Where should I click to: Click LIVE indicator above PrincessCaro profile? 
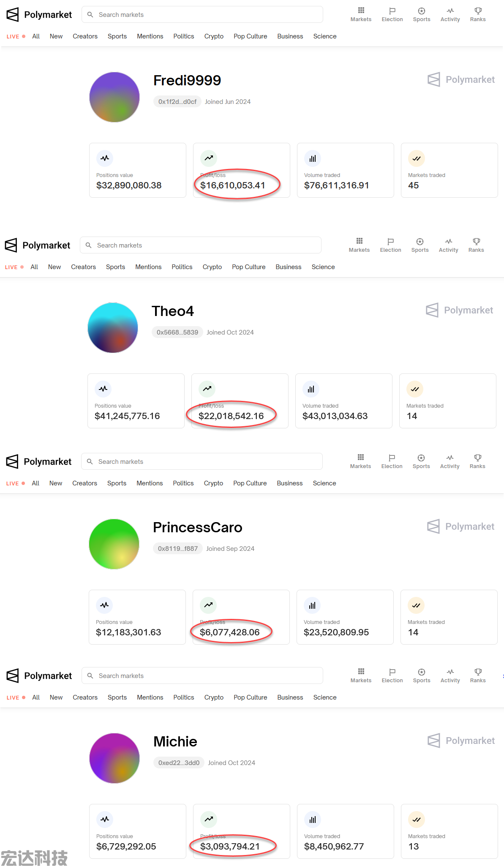pyautogui.click(x=16, y=483)
